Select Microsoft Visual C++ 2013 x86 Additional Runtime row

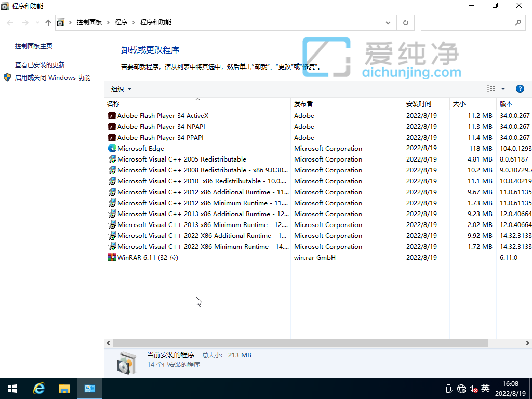pyautogui.click(x=318, y=214)
